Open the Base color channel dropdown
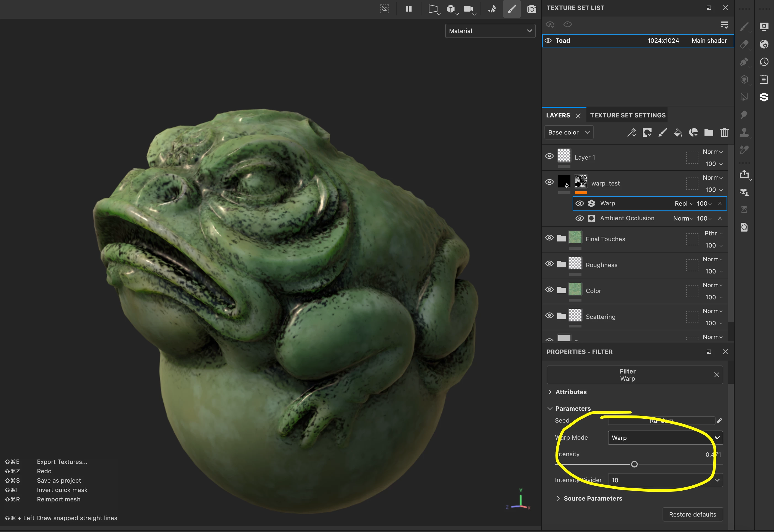Image resolution: width=774 pixels, height=532 pixels. pos(569,133)
